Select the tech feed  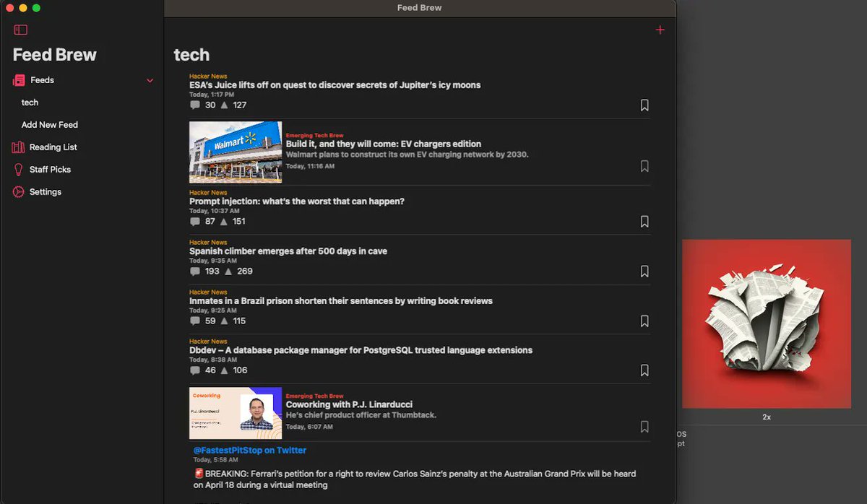30,103
